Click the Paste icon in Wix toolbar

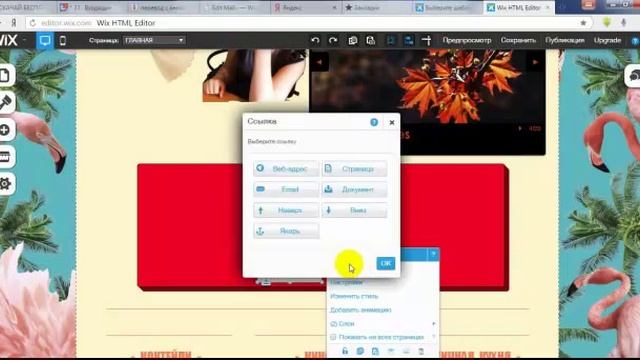pos(371,40)
